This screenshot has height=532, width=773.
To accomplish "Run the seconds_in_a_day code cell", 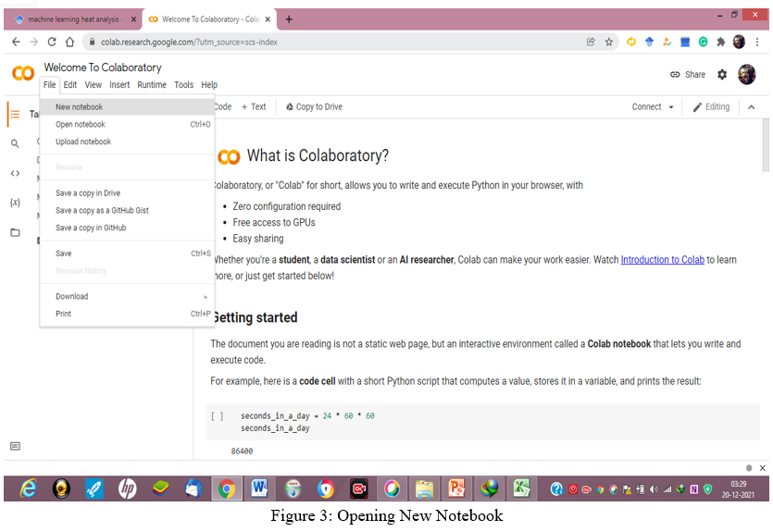I will pyautogui.click(x=217, y=416).
